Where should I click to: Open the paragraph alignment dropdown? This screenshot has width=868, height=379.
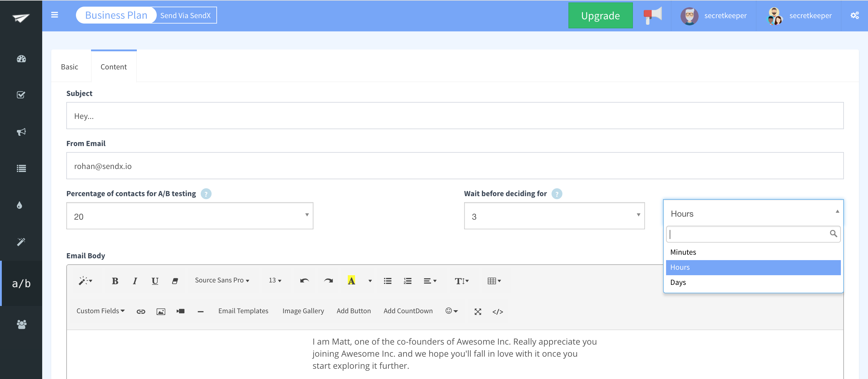click(430, 281)
